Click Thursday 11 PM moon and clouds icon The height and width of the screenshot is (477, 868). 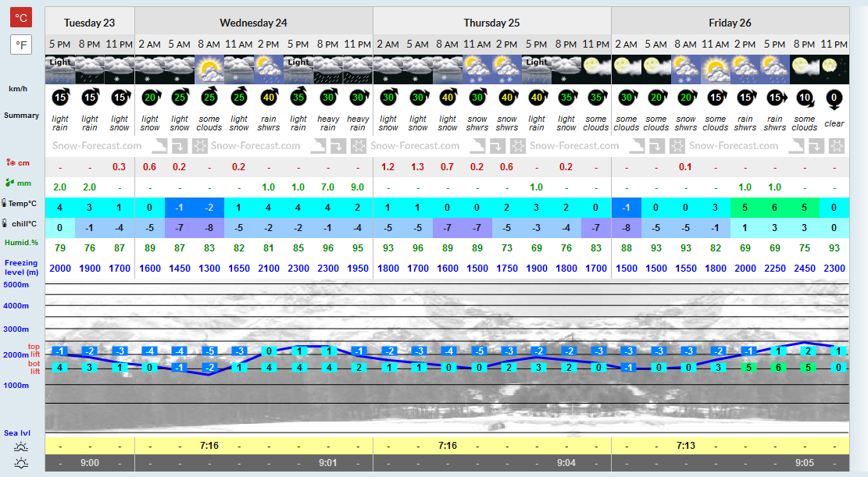pos(595,69)
